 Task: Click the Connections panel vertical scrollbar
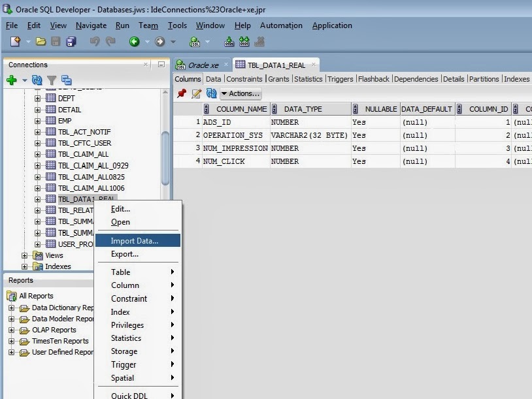point(165,158)
